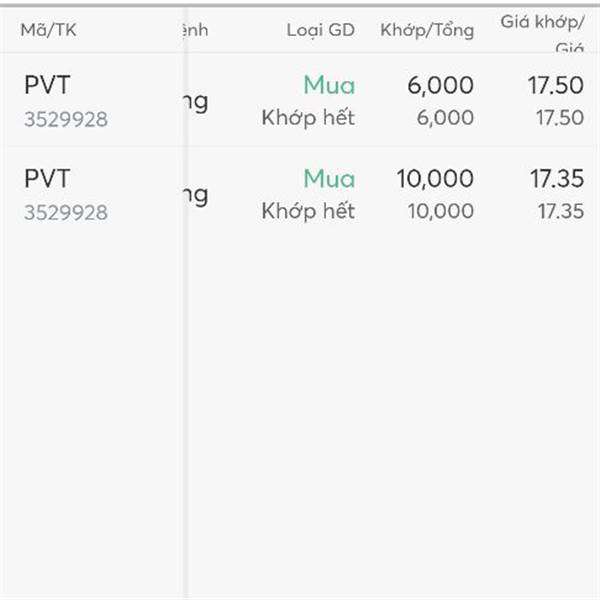Click the partially hidden column header ending in "ệnh"
Viewport: 600px width, 600px height.
pyautogui.click(x=196, y=30)
